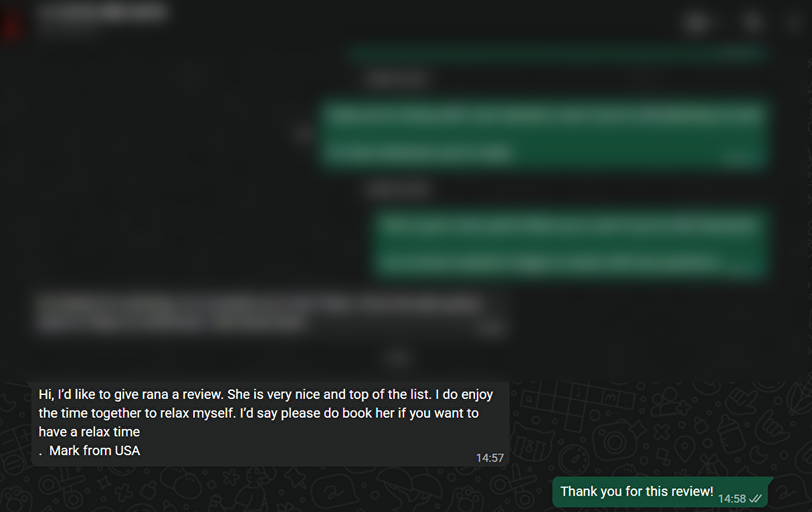
Task: Open the rightmost blurred header menu icon
Action: pyautogui.click(x=793, y=22)
